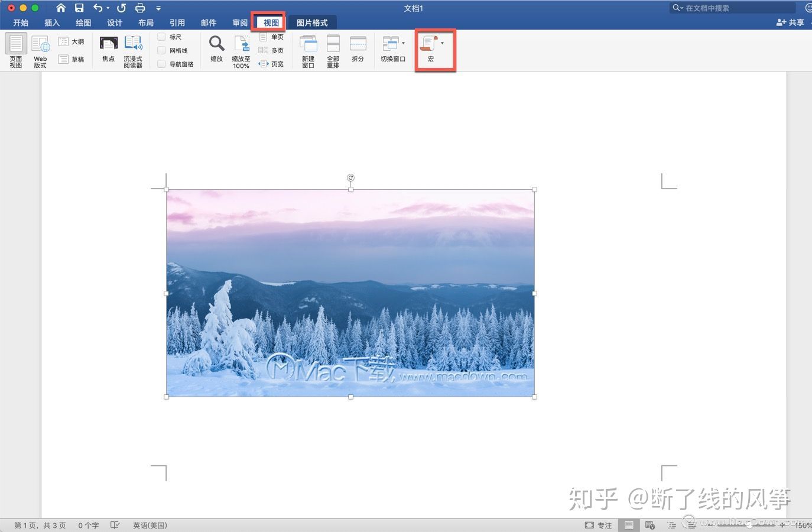Enable the 导航窗格 navigation pane checkbox
This screenshot has height=532, width=812.
tap(161, 64)
